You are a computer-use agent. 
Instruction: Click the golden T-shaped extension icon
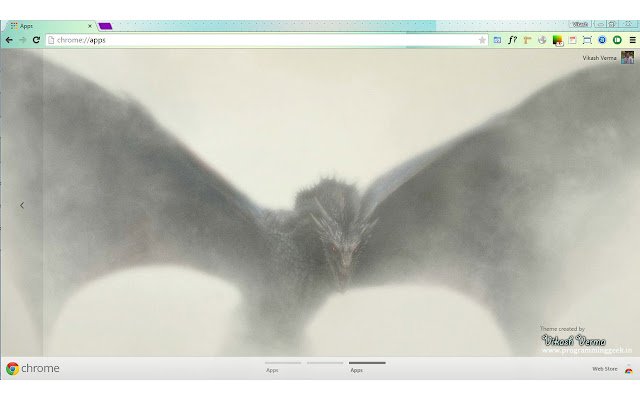coord(527,40)
